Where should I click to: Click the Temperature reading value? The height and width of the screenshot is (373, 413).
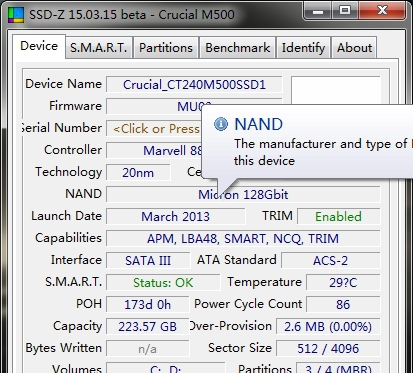(343, 283)
